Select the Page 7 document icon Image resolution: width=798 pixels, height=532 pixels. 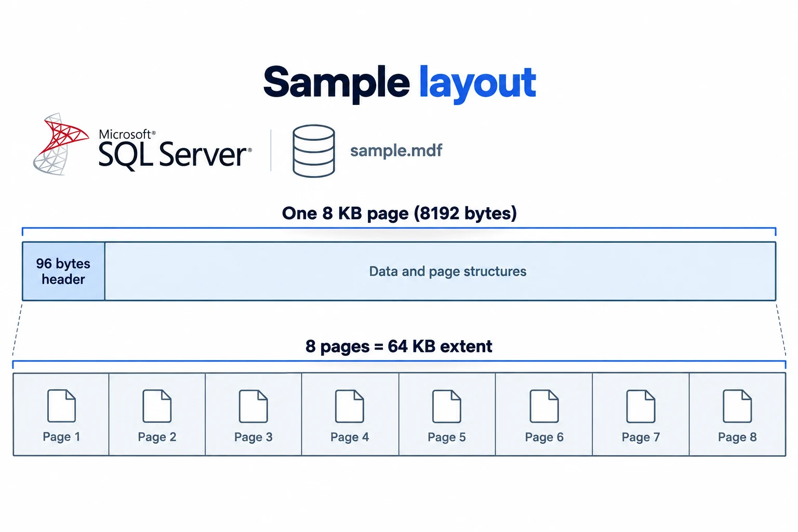click(641, 406)
